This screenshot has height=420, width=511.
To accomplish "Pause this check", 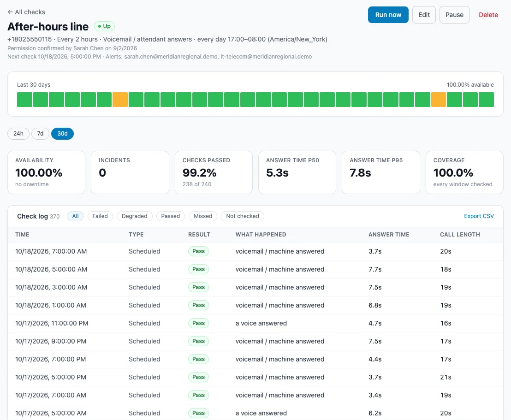I will coord(454,15).
